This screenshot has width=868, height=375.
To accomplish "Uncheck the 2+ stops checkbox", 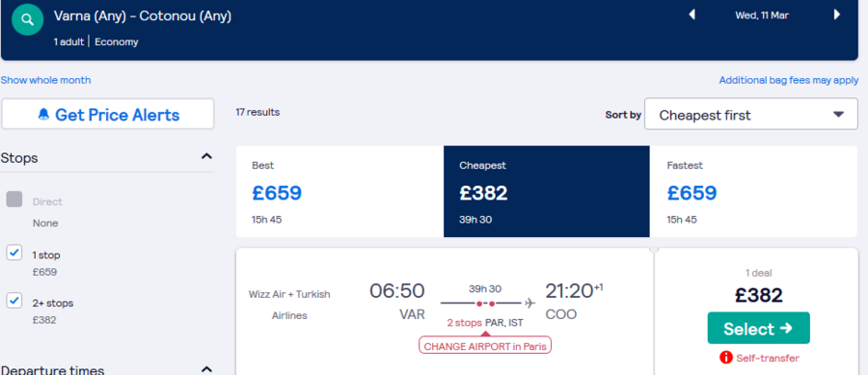I will pyautogui.click(x=14, y=301).
